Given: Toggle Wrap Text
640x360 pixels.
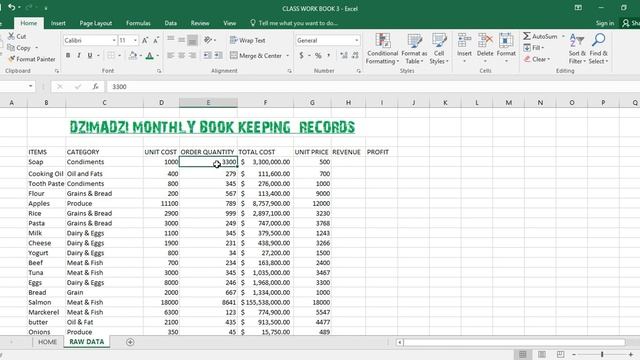Looking at the screenshot, I should 248,40.
